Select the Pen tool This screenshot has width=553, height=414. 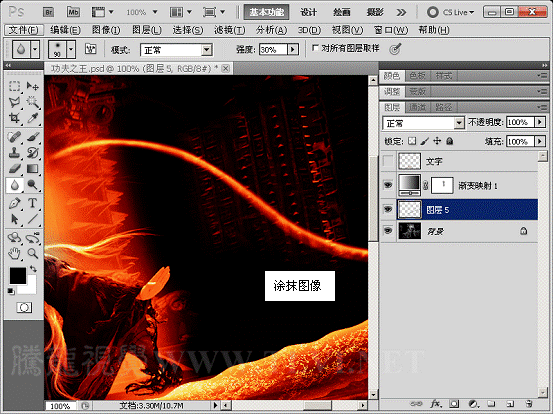[14, 203]
